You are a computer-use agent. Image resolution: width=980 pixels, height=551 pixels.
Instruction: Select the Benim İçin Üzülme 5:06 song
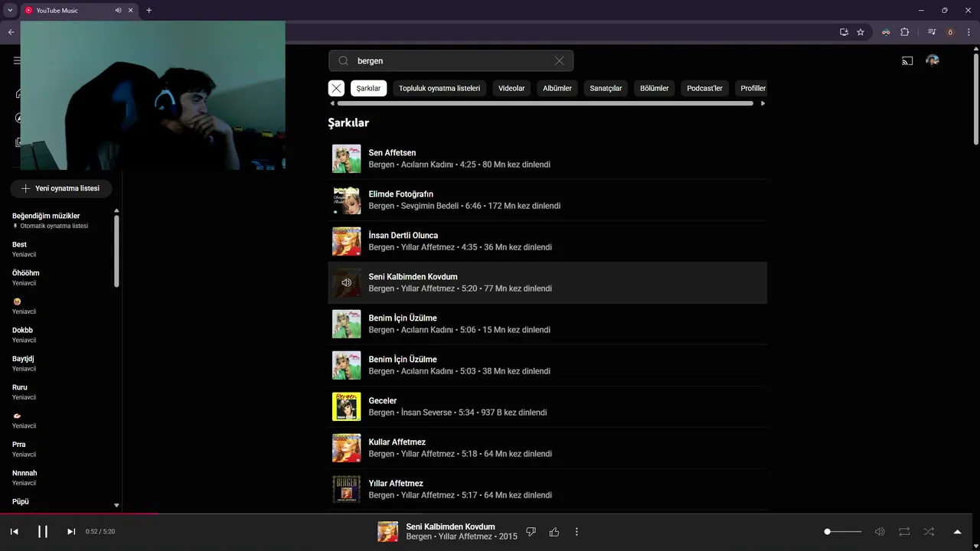pyautogui.click(x=547, y=324)
